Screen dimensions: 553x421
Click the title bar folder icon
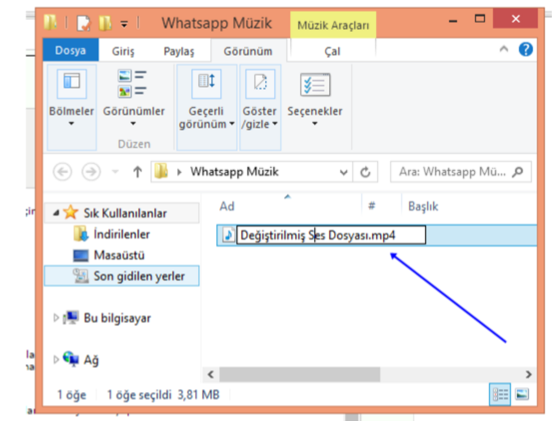pyautogui.click(x=50, y=22)
